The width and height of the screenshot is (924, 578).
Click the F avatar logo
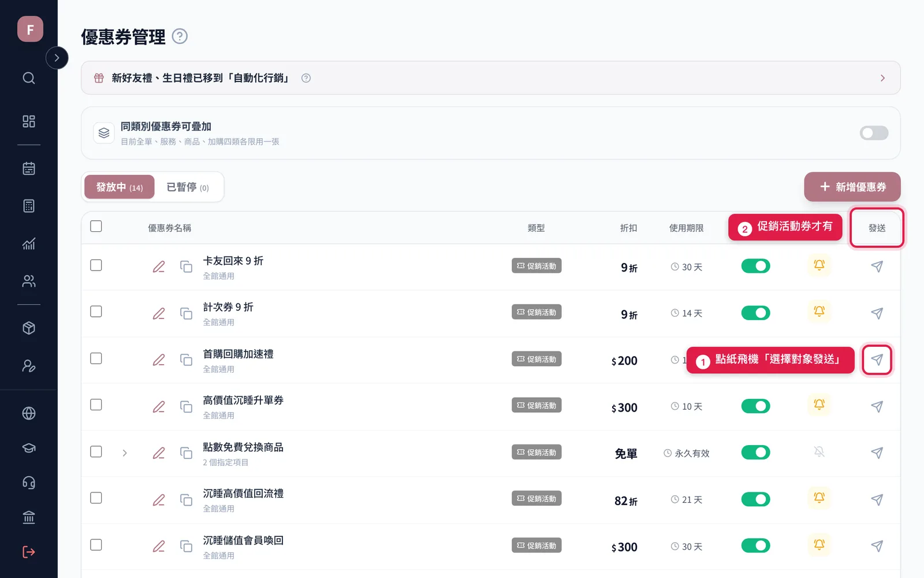30,29
